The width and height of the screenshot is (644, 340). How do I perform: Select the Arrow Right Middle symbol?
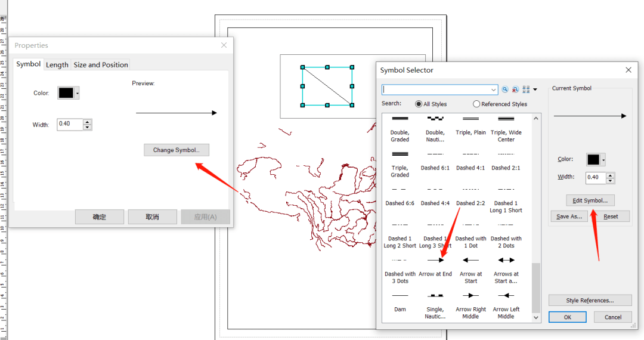(x=470, y=305)
